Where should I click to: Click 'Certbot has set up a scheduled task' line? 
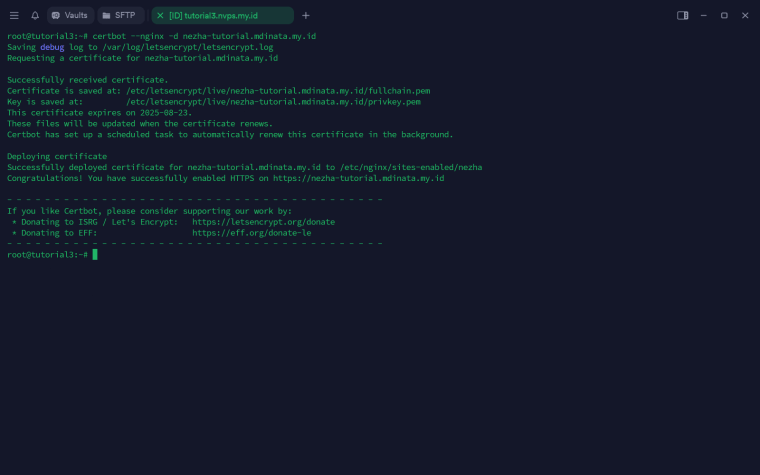coord(230,135)
